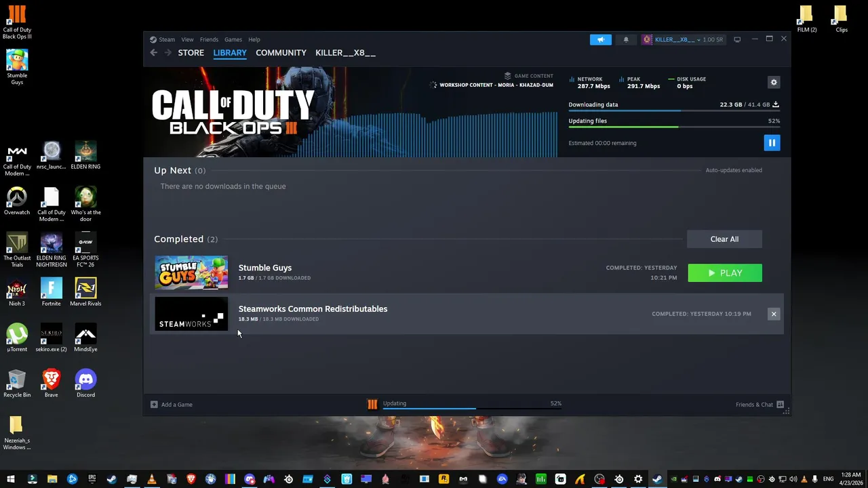The image size is (868, 488).
Task: Go to the LIBRARY tab
Action: [x=230, y=53]
